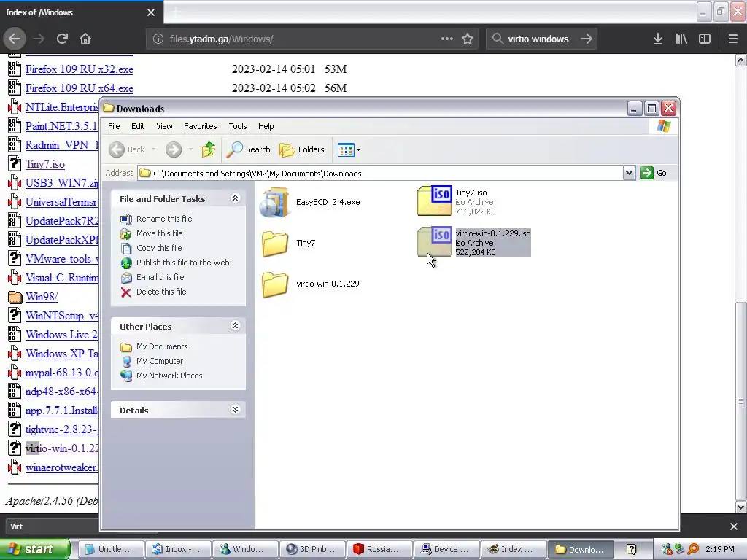The width and height of the screenshot is (747, 560).
Task: Open the View menu
Action: pyautogui.click(x=164, y=126)
